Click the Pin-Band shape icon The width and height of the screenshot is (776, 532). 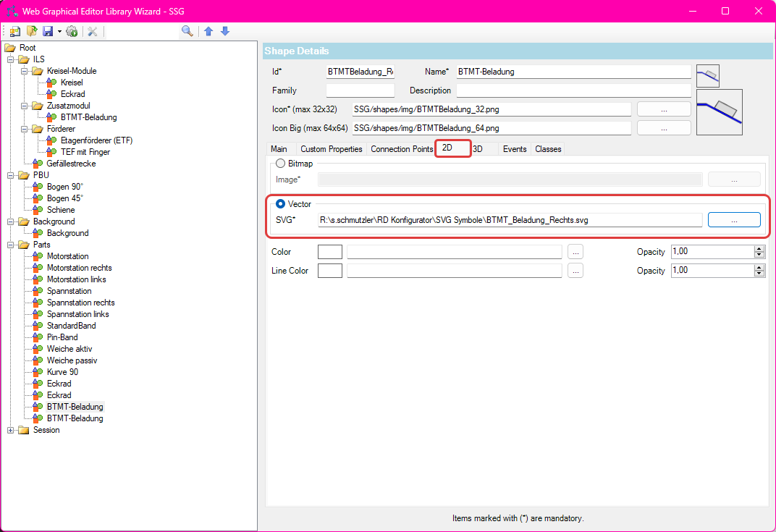(x=38, y=337)
